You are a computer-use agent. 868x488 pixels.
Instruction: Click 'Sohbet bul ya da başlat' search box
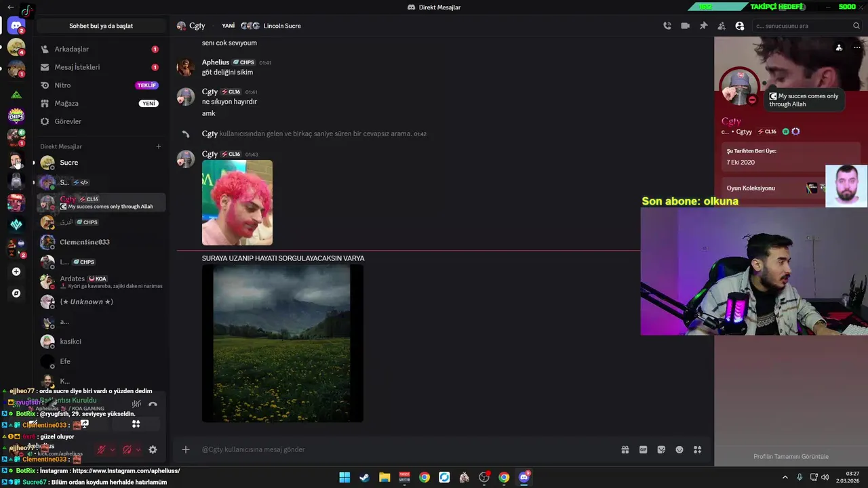(x=101, y=26)
